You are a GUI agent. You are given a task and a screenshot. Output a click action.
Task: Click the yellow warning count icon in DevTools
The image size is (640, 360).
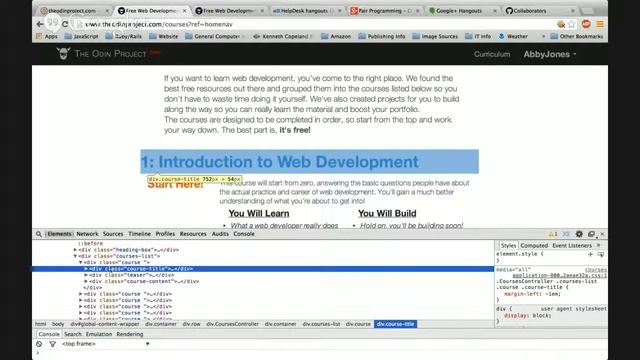pos(553,234)
